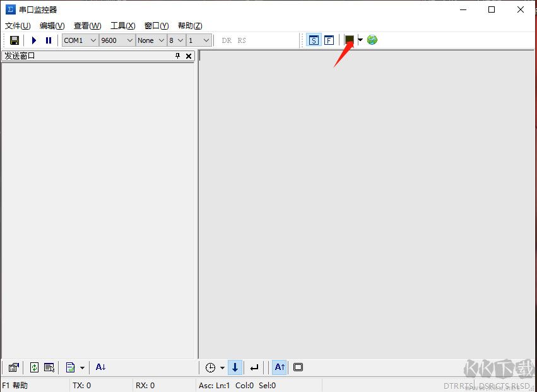Click the properties icon in bottom toolbar

point(14,367)
